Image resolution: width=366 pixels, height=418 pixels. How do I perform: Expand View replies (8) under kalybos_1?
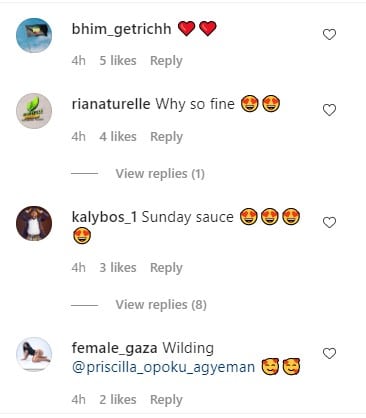(x=161, y=305)
